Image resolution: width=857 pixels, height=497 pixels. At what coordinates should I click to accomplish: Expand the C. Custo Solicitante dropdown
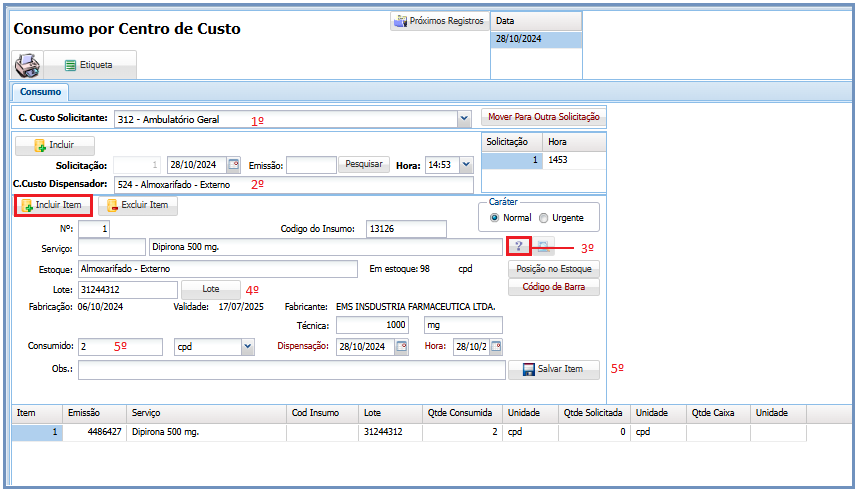pyautogui.click(x=463, y=119)
